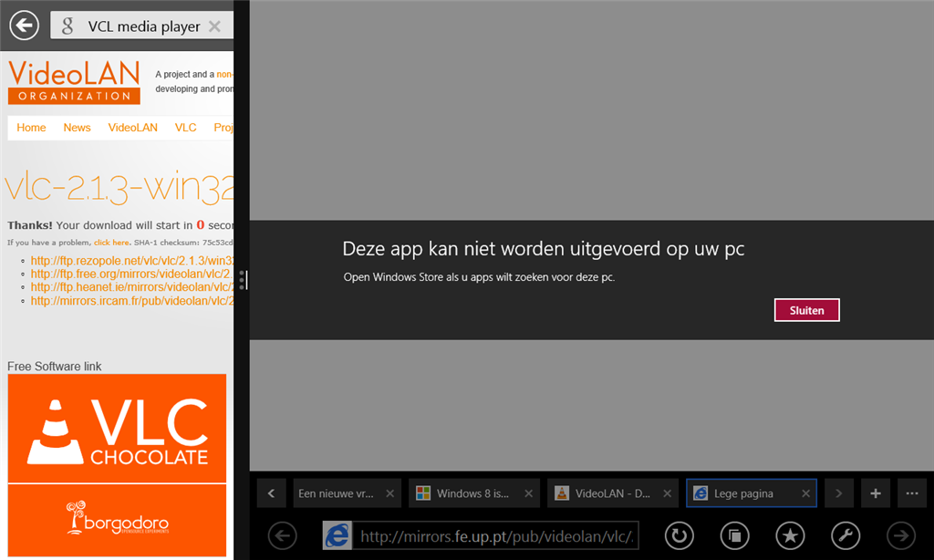Click the VCL media player search field

[x=141, y=26]
